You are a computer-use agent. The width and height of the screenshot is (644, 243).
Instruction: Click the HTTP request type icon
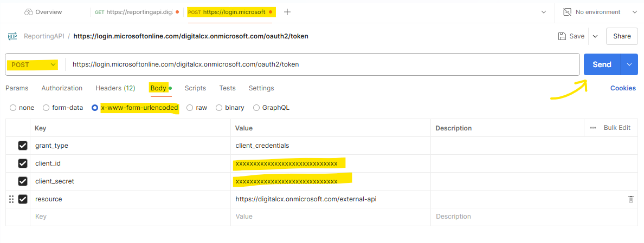[x=12, y=36]
